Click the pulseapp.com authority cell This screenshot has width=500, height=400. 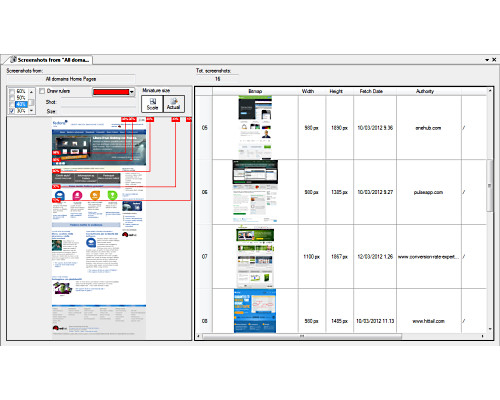tap(428, 192)
